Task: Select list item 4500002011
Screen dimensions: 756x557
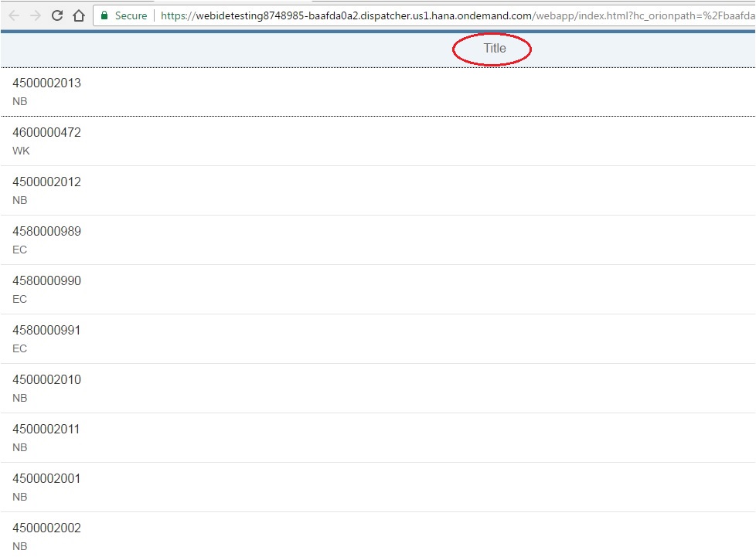Action: pyautogui.click(x=378, y=438)
